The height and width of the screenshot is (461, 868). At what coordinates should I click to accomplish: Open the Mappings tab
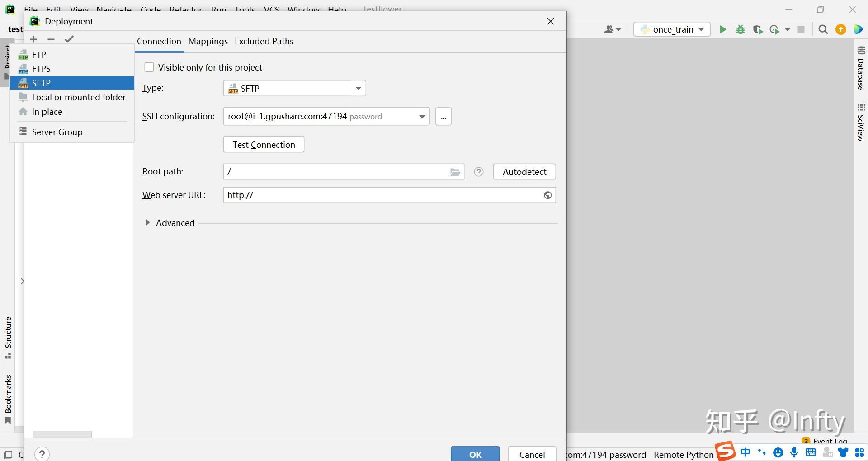tap(208, 41)
